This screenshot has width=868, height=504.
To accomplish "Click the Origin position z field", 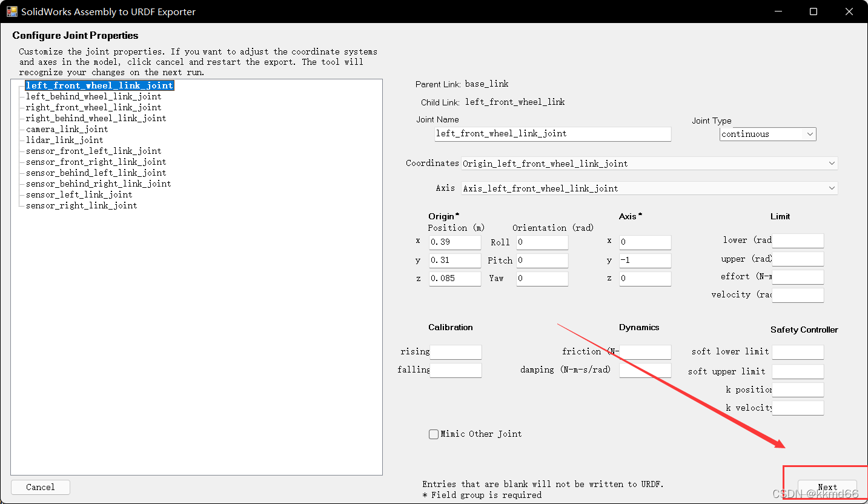I will pos(455,279).
